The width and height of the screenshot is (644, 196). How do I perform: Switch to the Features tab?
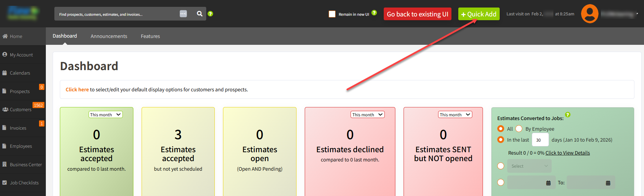(x=150, y=36)
